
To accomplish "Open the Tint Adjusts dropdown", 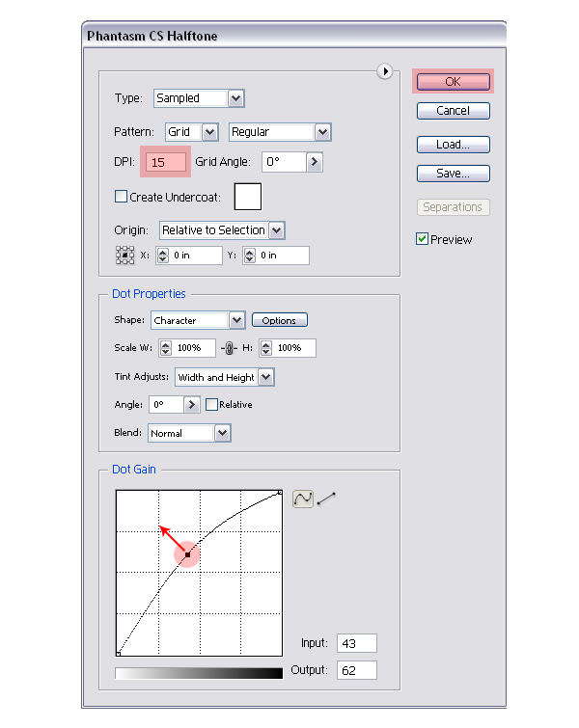I will point(225,377).
